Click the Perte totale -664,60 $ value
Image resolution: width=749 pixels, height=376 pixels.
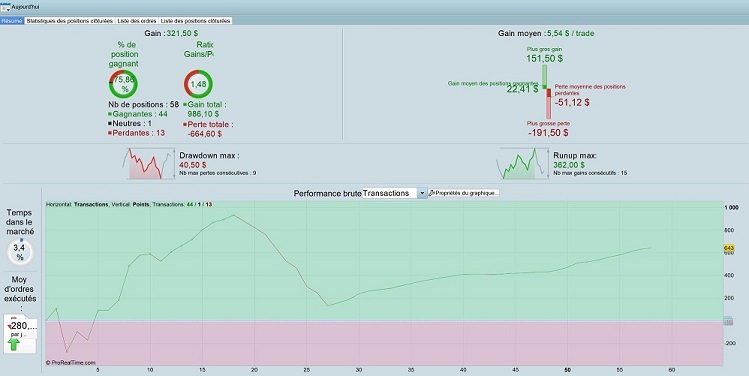tap(204, 134)
